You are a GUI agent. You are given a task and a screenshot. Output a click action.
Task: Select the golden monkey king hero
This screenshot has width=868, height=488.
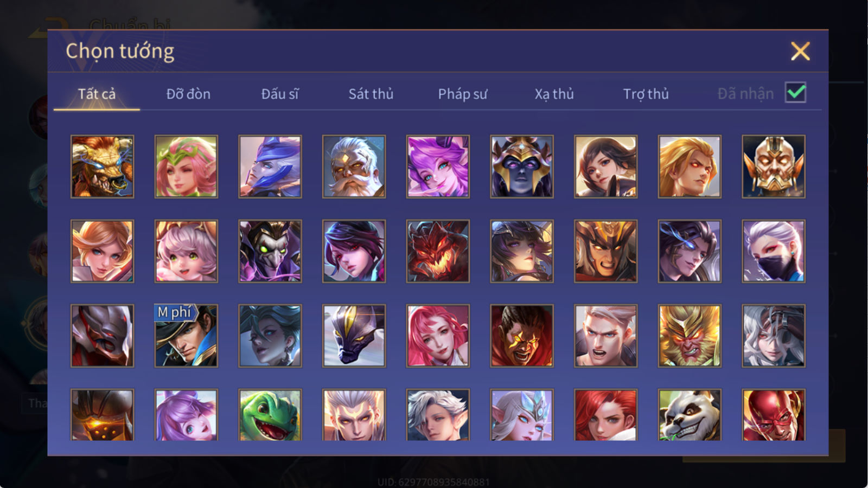click(690, 336)
